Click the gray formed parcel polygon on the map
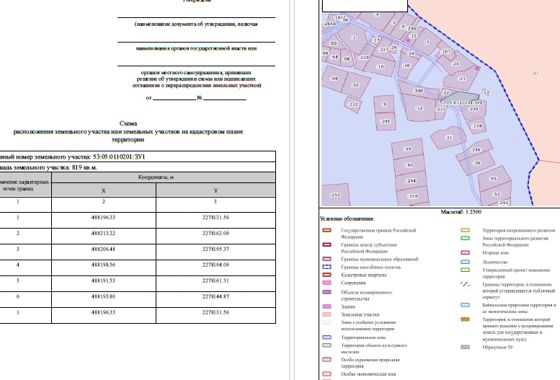Viewport: 560px width, 380px height. (460, 96)
